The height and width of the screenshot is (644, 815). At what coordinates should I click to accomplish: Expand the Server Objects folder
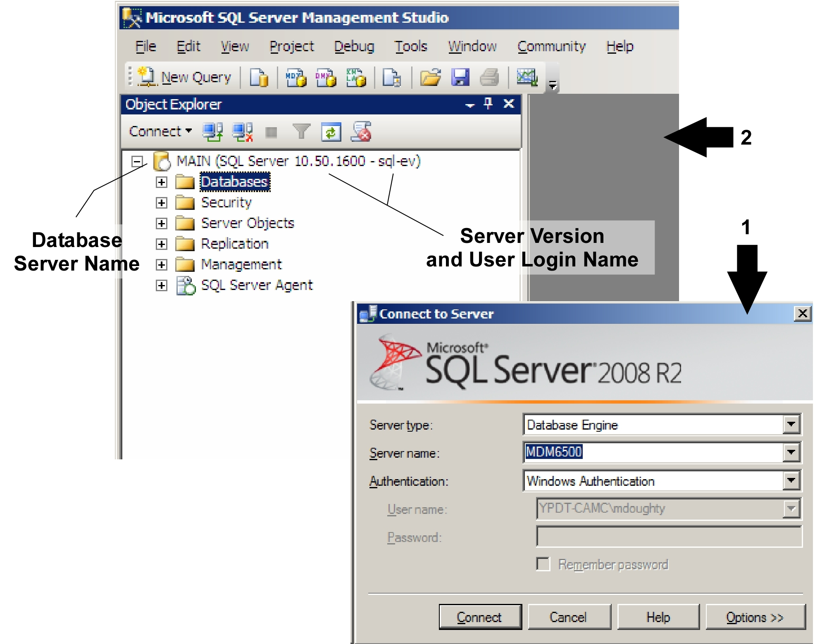[x=162, y=223]
